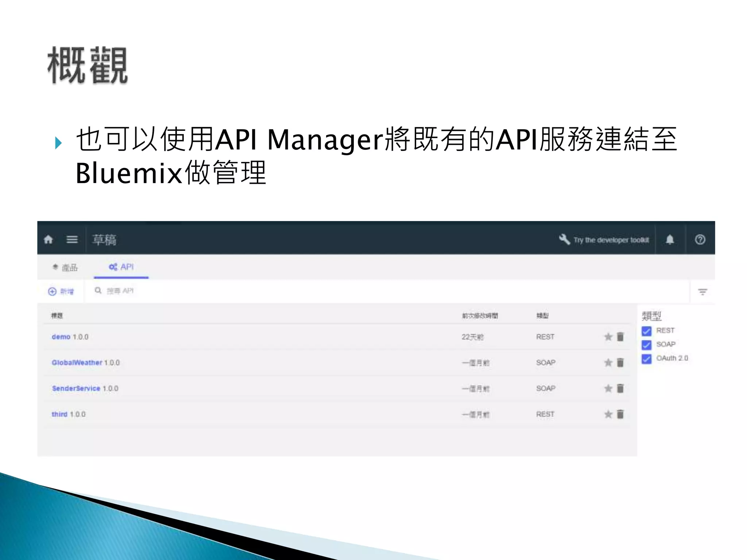Select the SOAP type cell for SenderService

[x=546, y=389]
